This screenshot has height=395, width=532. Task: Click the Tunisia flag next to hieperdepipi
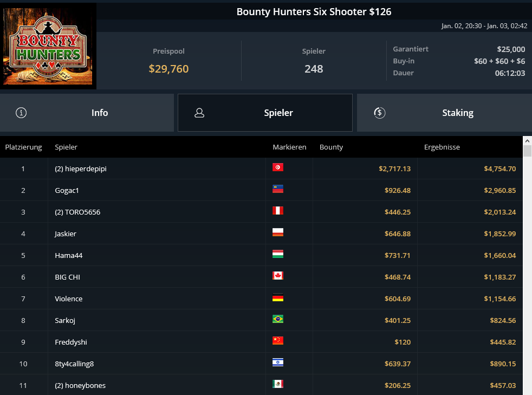[277, 167]
